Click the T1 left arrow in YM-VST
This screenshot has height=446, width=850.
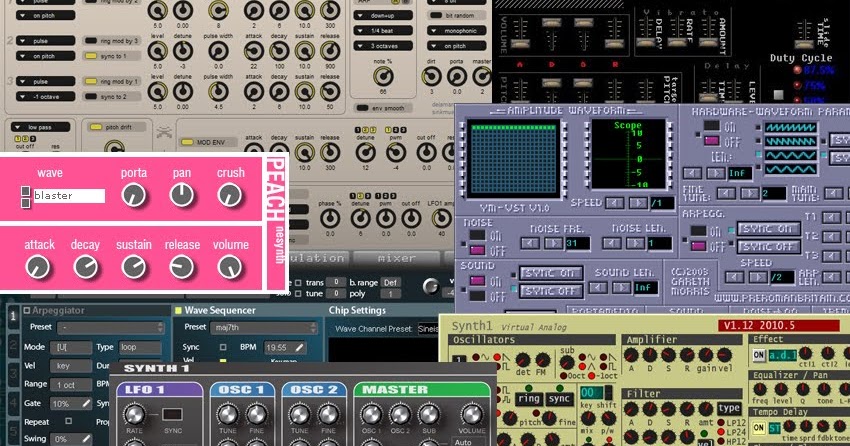tap(832, 217)
